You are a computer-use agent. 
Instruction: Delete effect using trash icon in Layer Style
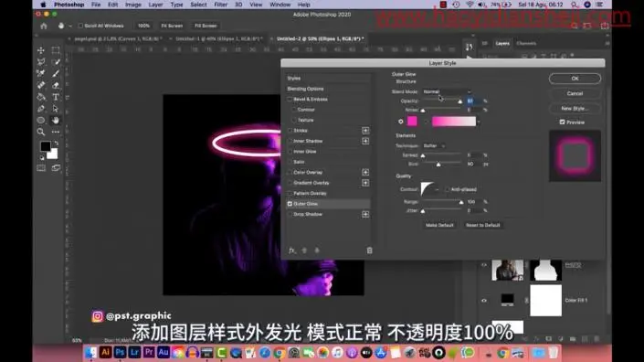pos(369,250)
